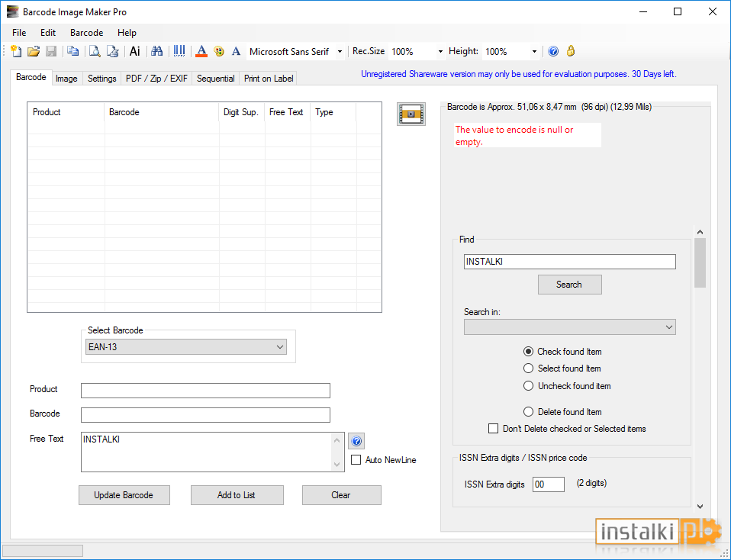
Task: Click the Ai export toolbar icon
Action: point(135,51)
